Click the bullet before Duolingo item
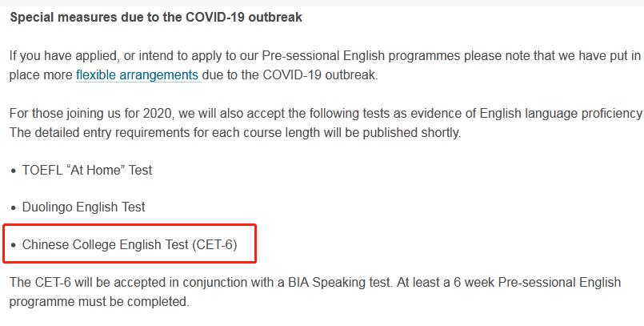Screen dimensions: 644x326 [13, 207]
